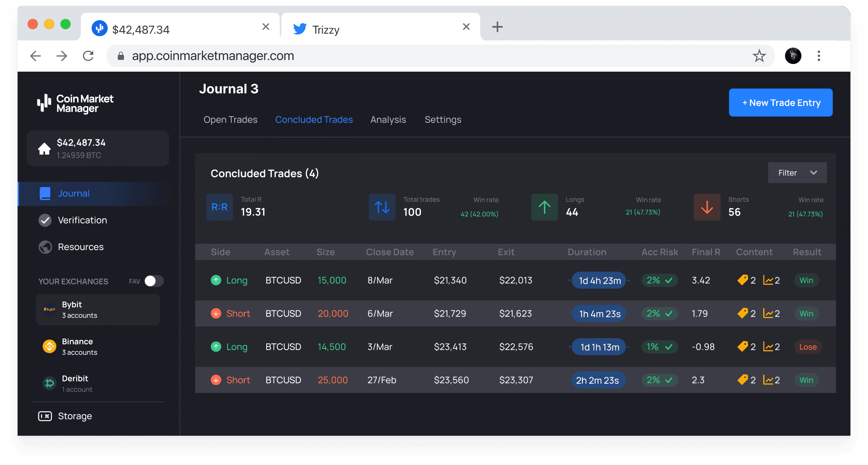The width and height of the screenshot is (868, 465).
Task: Expand the Filter dropdown in Concluded Trades
Action: click(x=797, y=173)
